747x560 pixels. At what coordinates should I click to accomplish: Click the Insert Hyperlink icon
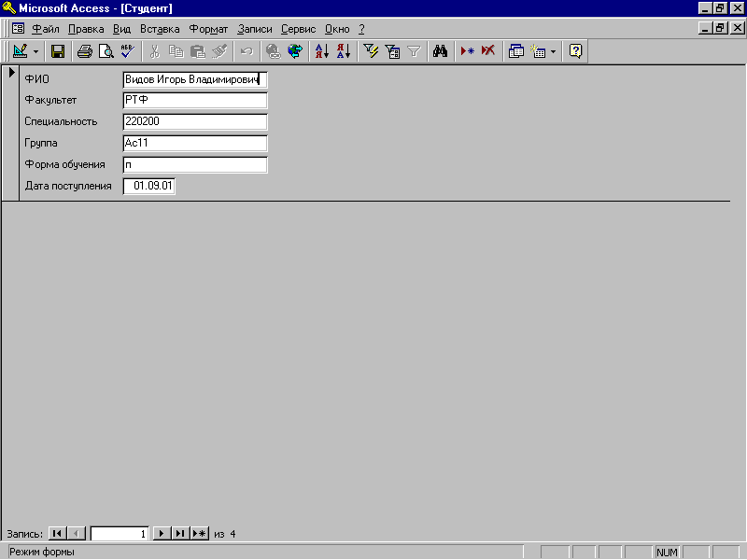(x=274, y=51)
